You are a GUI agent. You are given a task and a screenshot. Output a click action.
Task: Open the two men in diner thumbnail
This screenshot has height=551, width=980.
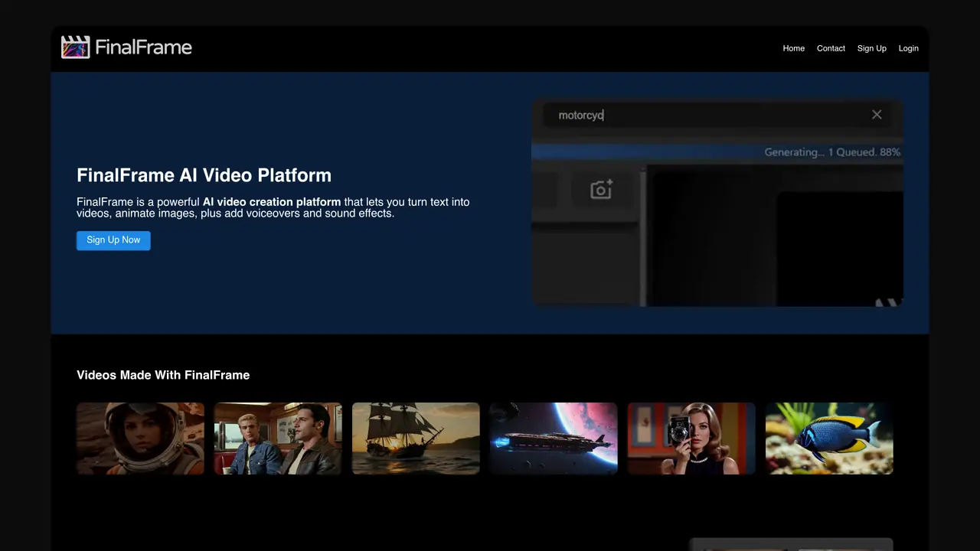tap(278, 439)
